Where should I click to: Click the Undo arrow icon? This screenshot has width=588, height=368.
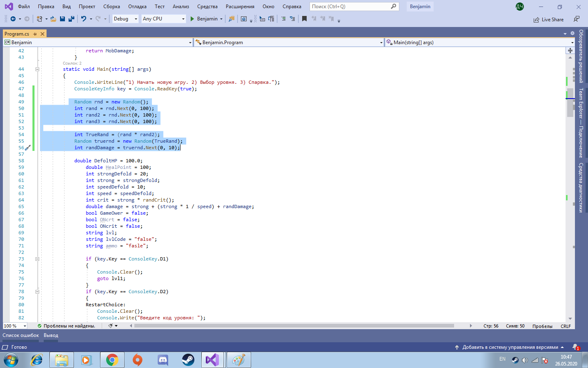tap(84, 19)
